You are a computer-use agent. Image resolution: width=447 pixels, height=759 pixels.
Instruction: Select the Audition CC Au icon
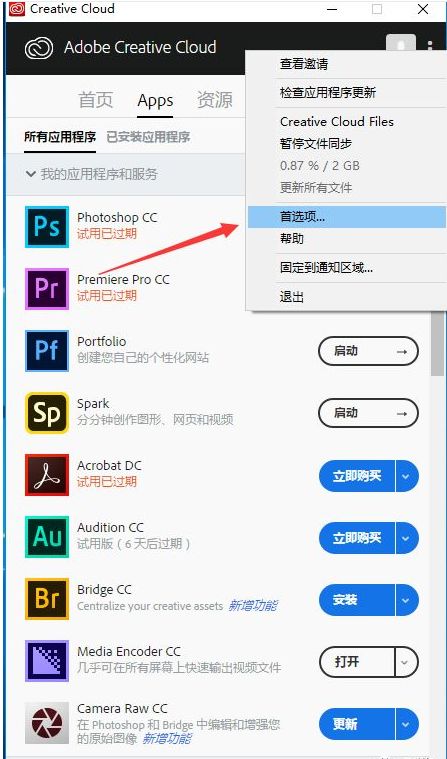click(46, 536)
